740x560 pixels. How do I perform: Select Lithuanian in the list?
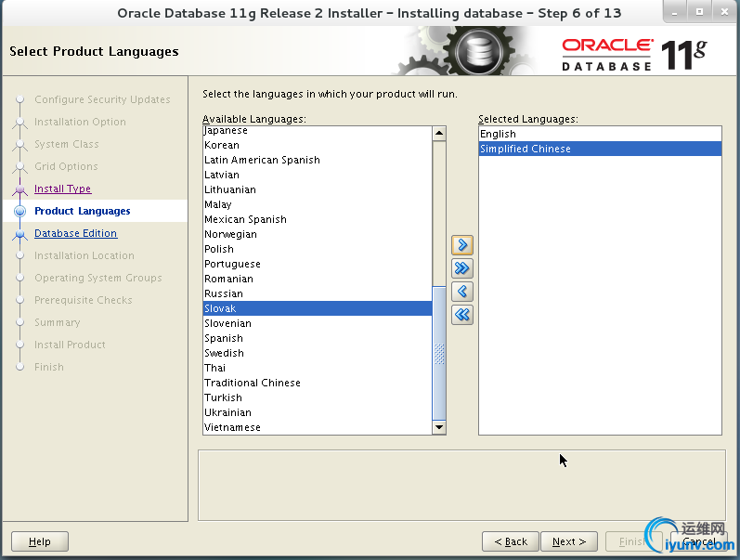pyautogui.click(x=318, y=189)
